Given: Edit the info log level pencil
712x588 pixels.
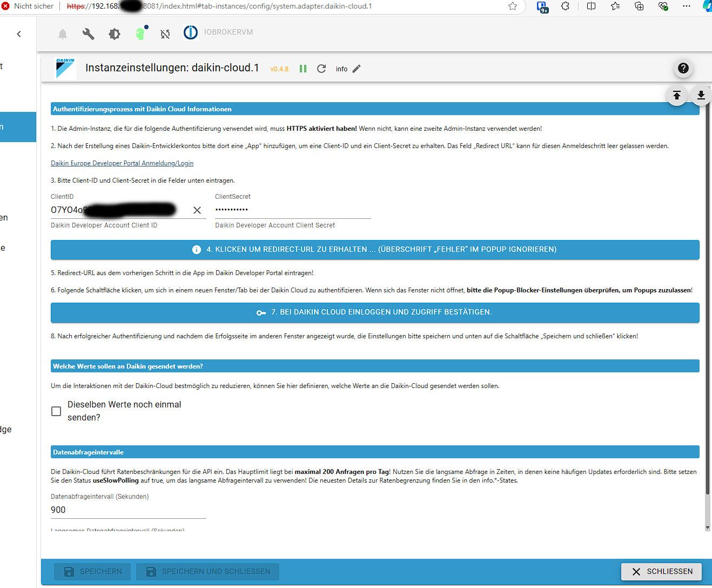Looking at the screenshot, I should click(356, 69).
